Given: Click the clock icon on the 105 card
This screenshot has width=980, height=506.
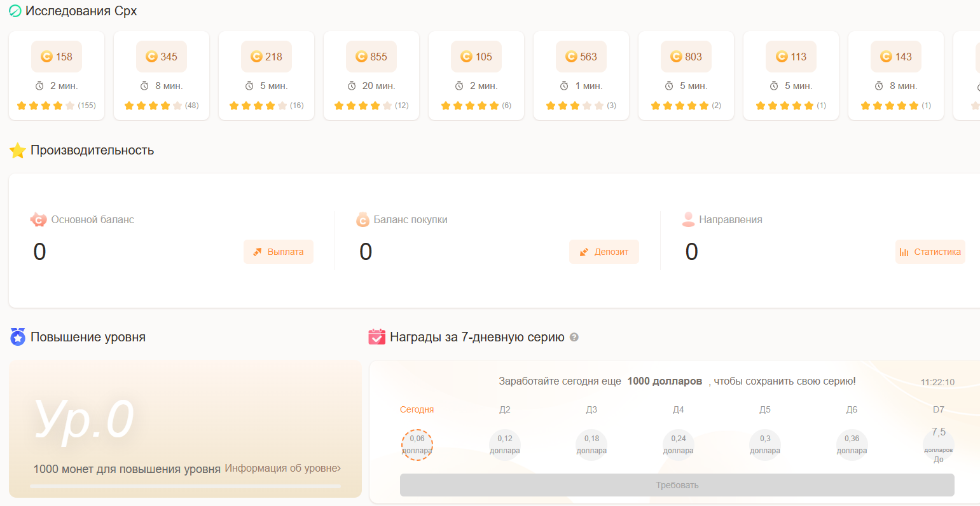Looking at the screenshot, I should click(x=459, y=86).
